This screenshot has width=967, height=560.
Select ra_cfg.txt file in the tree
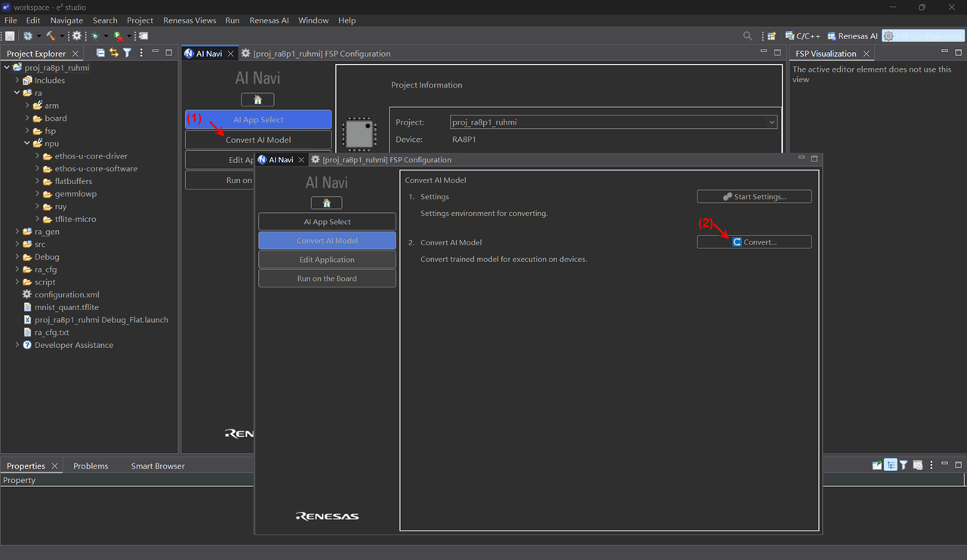51,332
